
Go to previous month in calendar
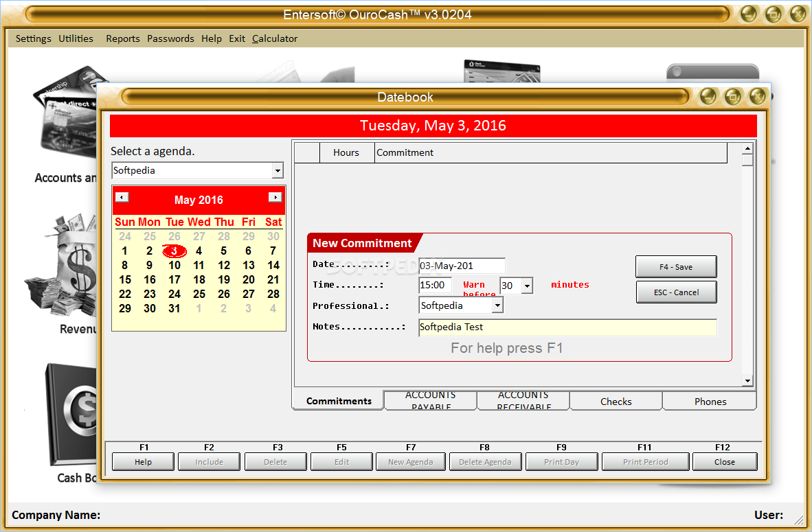coord(122,197)
